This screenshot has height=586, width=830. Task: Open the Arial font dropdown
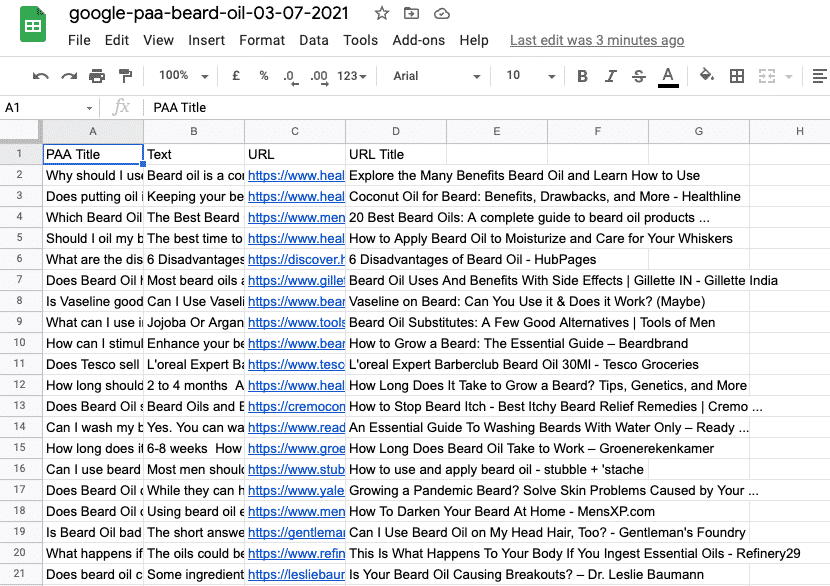click(436, 76)
